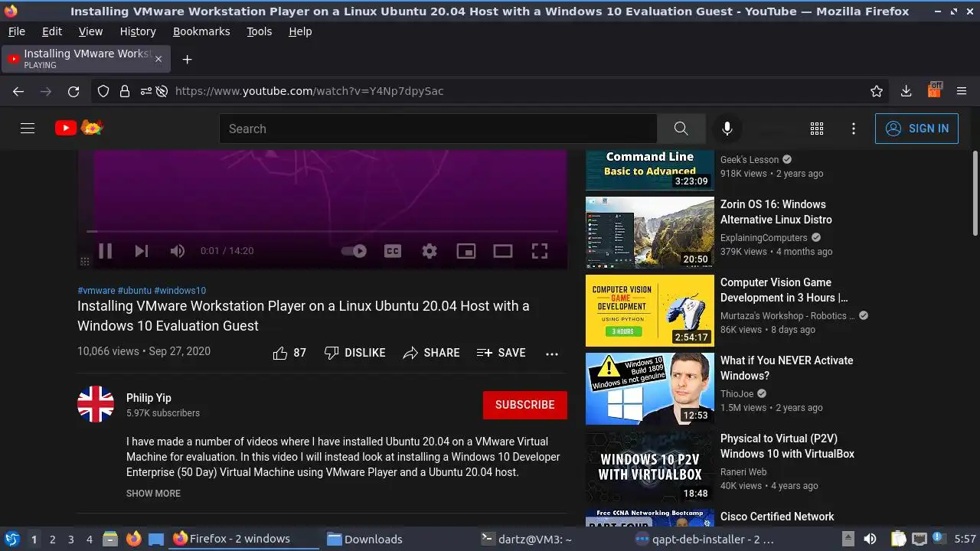Open the system application launcher
Image resolution: width=980 pixels, height=551 pixels.
(x=11, y=539)
